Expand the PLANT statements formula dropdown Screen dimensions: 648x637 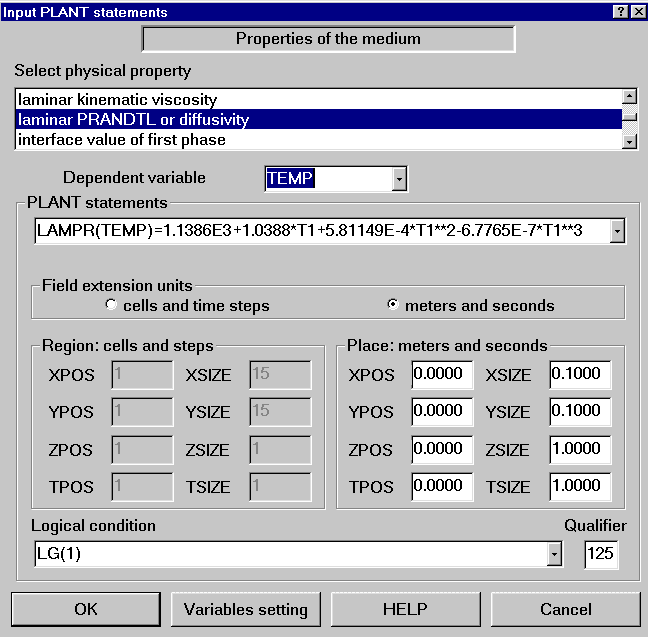click(x=617, y=232)
